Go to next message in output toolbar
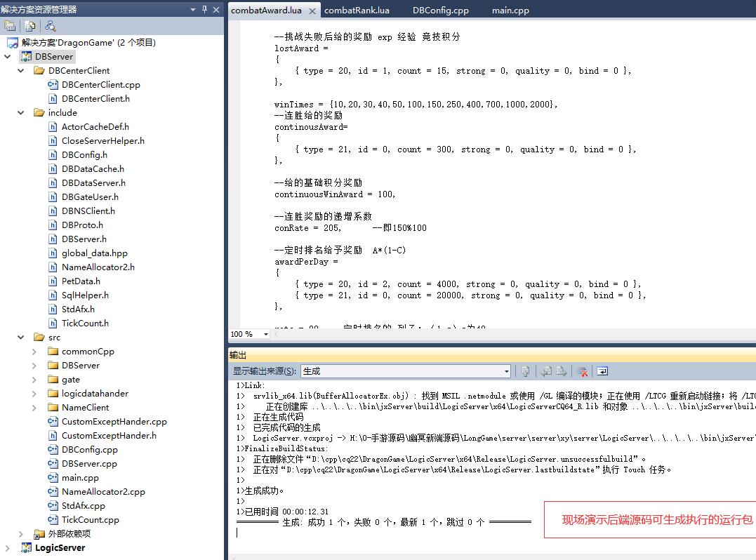Image resolution: width=756 pixels, height=560 pixels. (x=562, y=371)
